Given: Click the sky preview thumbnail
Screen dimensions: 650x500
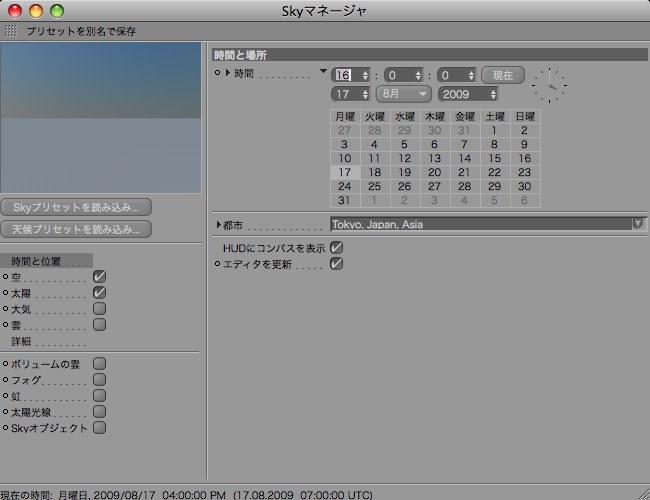Looking at the screenshot, I should [101, 118].
